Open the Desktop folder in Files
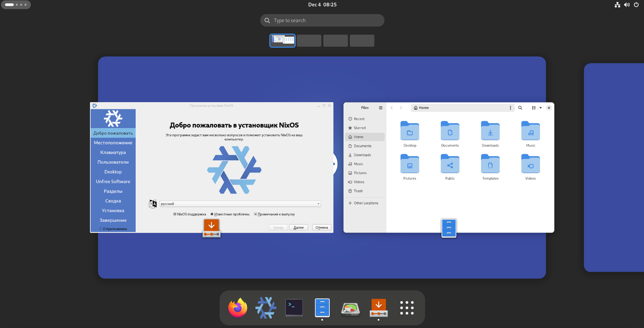644x328 pixels. (410, 134)
